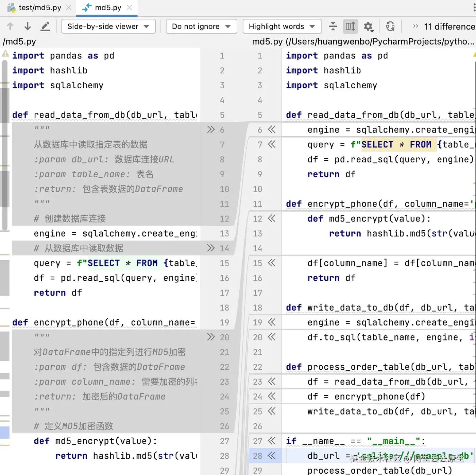This screenshot has height=475, width=476.
Task: Collapse unchanged fragments icon
Action: point(333,26)
